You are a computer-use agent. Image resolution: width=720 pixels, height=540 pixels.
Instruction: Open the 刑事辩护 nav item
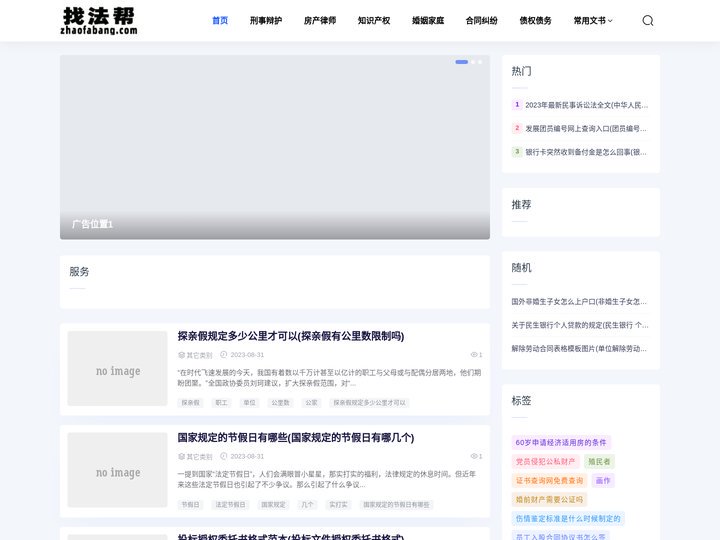coord(266,20)
